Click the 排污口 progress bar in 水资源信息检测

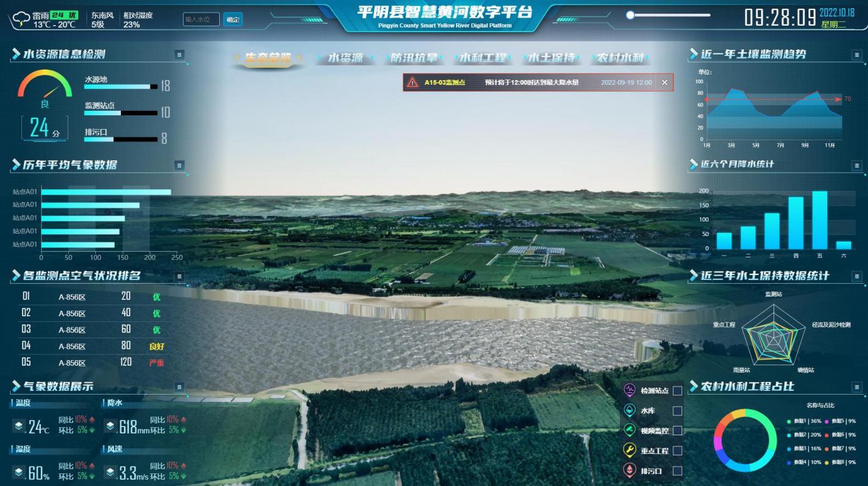point(121,139)
